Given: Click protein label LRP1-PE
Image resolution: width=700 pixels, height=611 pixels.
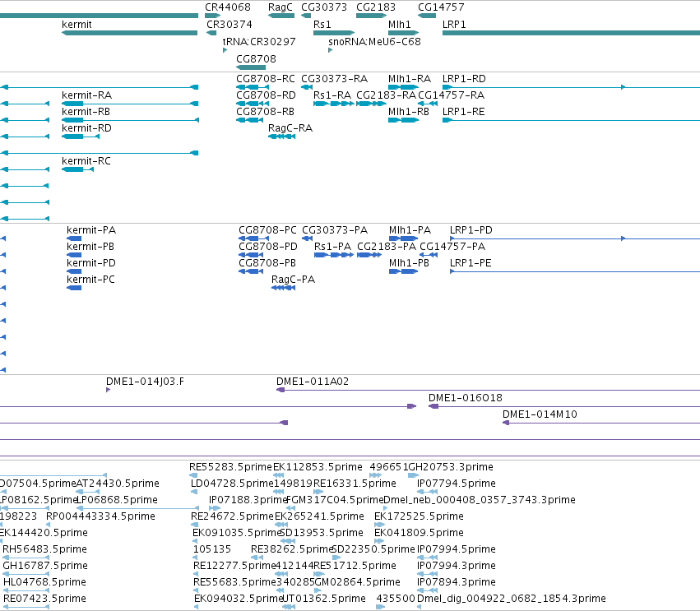Looking at the screenshot, I should click(471, 263).
